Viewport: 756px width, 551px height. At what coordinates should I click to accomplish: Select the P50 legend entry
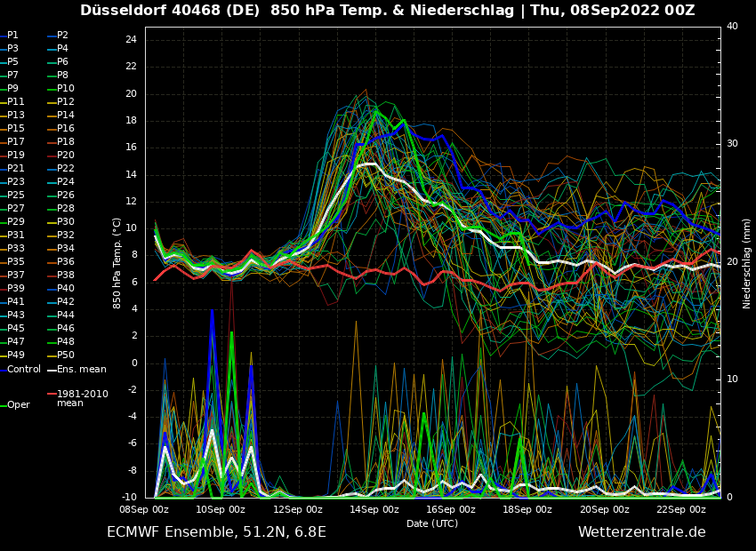point(66,355)
